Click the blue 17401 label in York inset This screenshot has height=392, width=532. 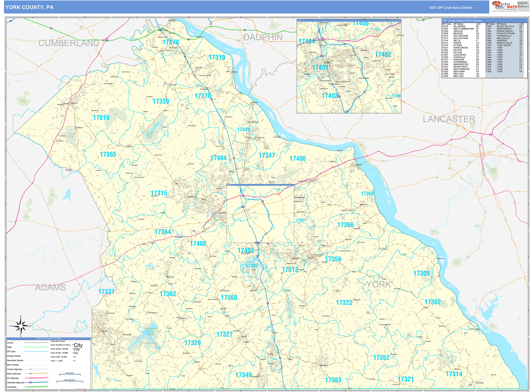coord(321,67)
